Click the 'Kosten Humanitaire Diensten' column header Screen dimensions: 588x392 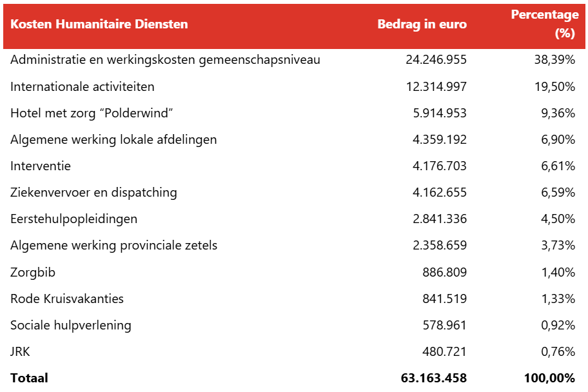point(99,24)
